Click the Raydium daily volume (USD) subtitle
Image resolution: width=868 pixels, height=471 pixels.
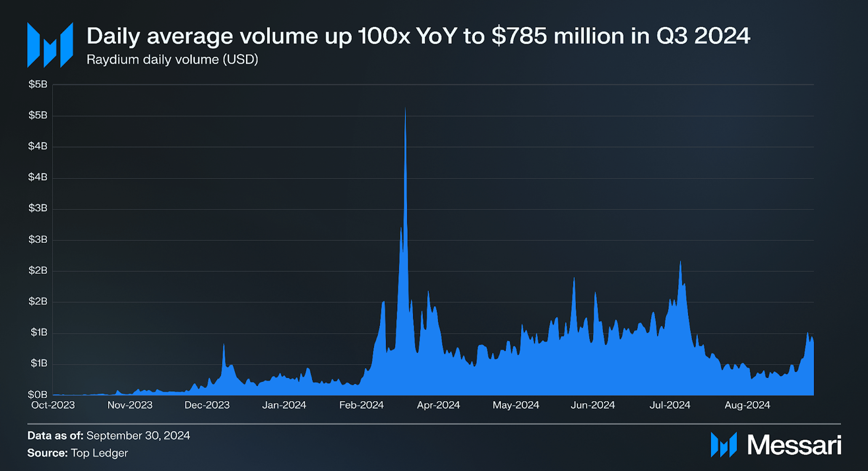click(172, 60)
